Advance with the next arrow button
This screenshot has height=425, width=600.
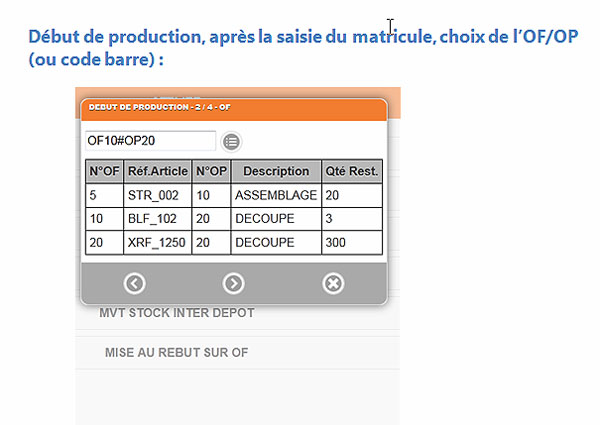coord(233,284)
